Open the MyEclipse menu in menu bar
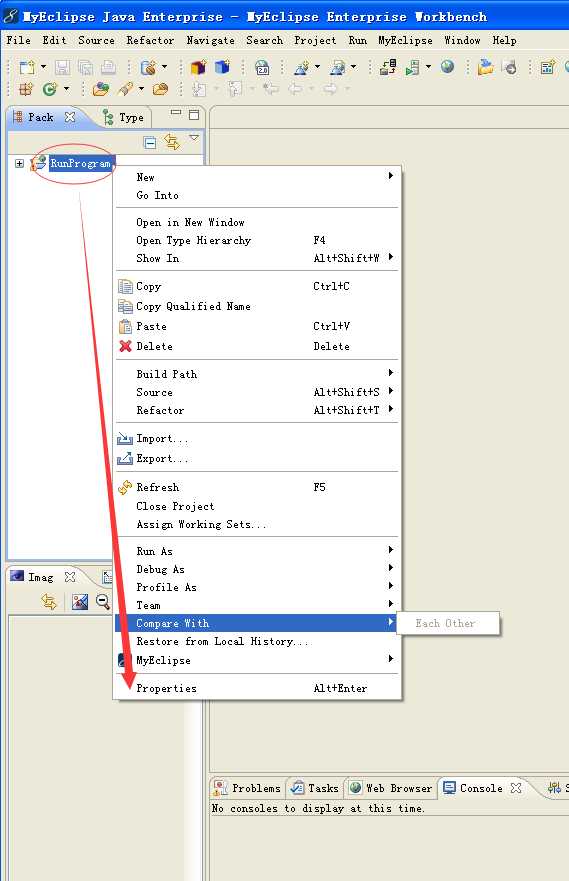 (x=405, y=40)
